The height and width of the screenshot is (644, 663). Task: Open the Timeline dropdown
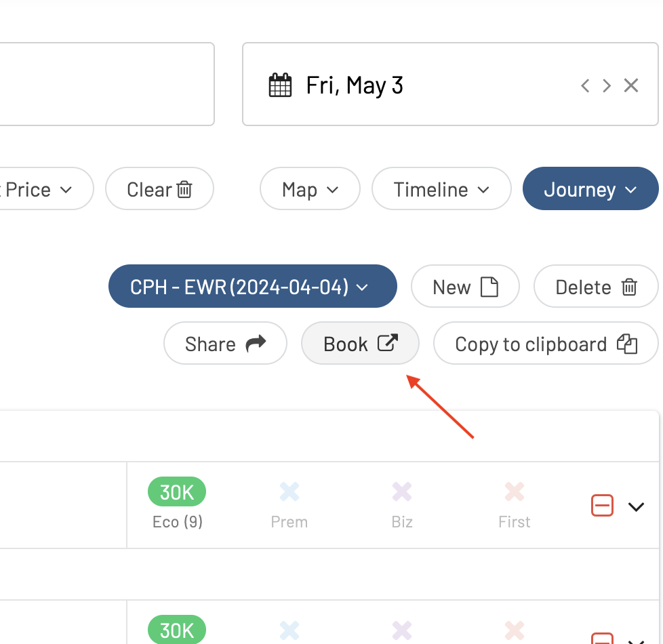tap(441, 188)
